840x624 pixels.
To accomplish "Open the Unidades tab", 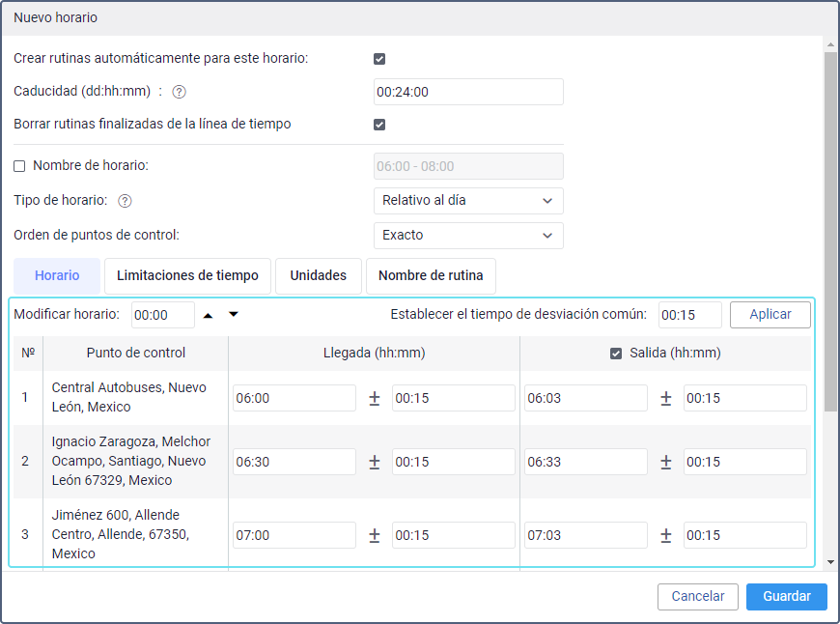I will [x=318, y=275].
